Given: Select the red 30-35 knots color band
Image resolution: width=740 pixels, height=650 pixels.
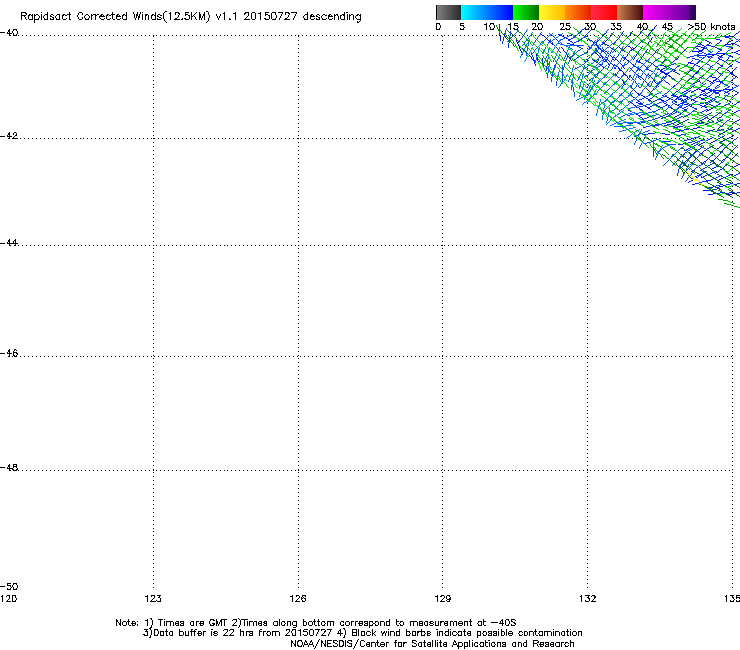Looking at the screenshot, I should point(604,12).
